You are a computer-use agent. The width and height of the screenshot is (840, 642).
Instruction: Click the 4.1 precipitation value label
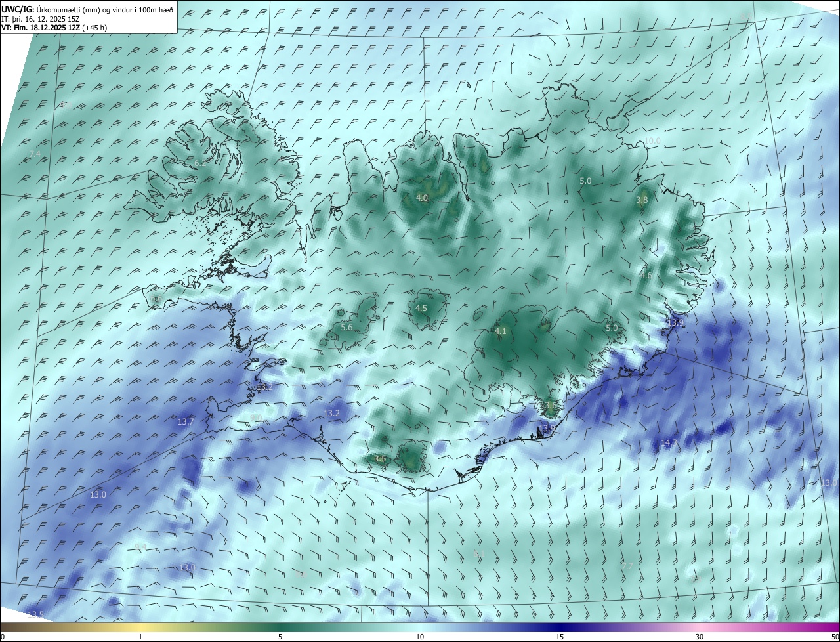click(501, 332)
